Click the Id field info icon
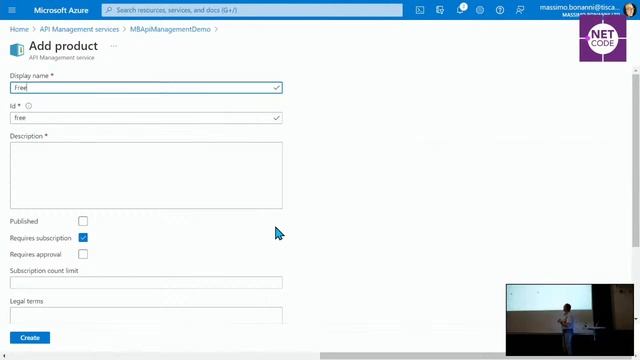The width and height of the screenshot is (640, 360). pyautogui.click(x=29, y=106)
